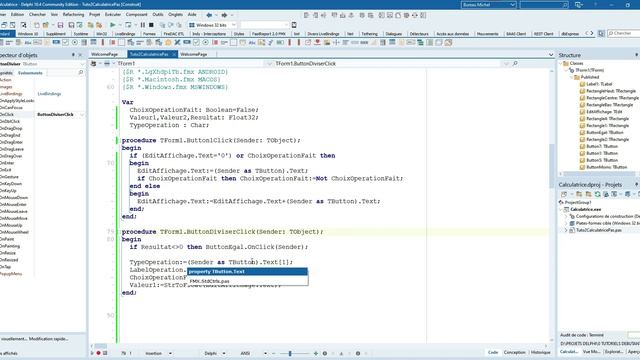Pick the label 'Abc' component in palette
This screenshot has height=360, width=640.
(x=28, y=42)
